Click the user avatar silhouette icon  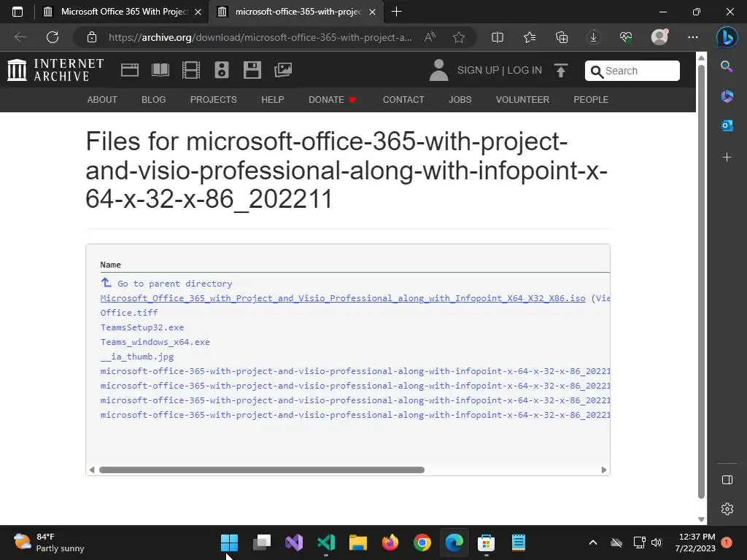[438, 70]
